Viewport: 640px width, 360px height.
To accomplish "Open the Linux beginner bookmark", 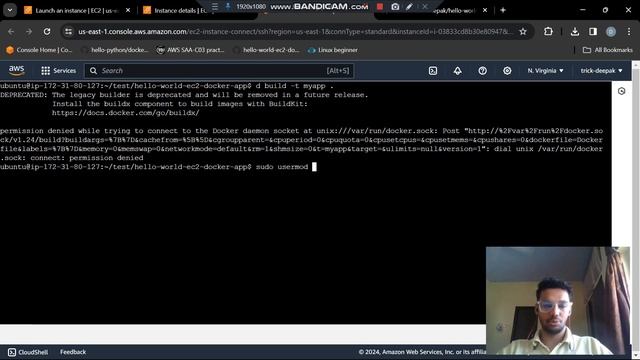I will pos(333,50).
